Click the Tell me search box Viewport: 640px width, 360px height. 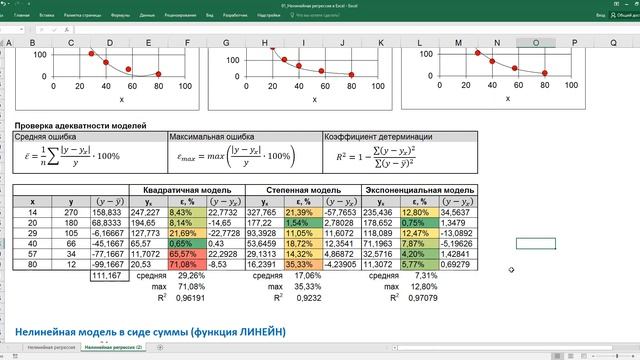tap(315, 15)
